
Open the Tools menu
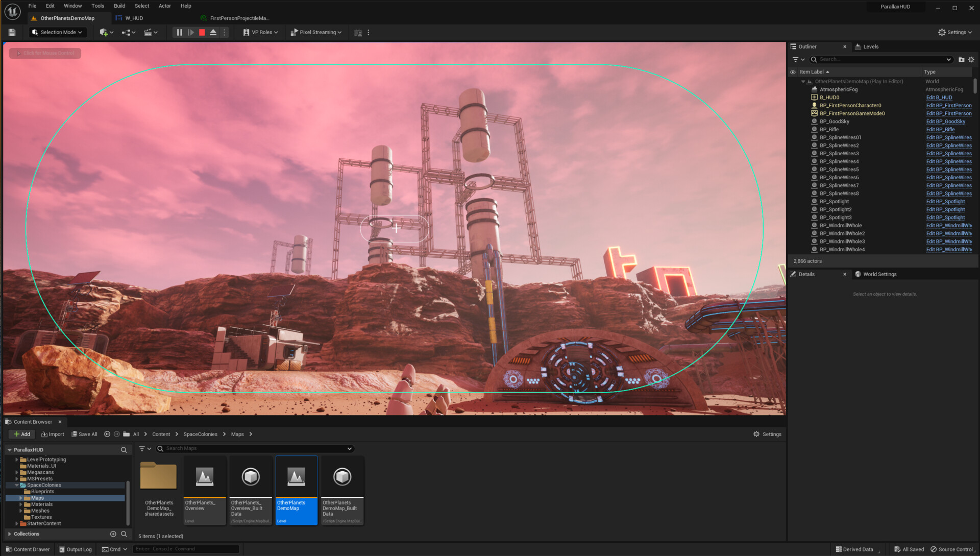(97, 6)
